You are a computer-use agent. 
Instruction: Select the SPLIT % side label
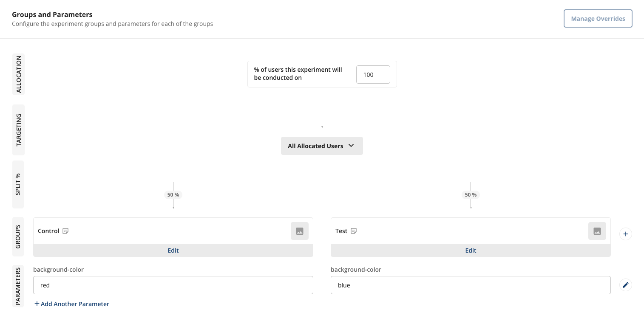coord(18,184)
